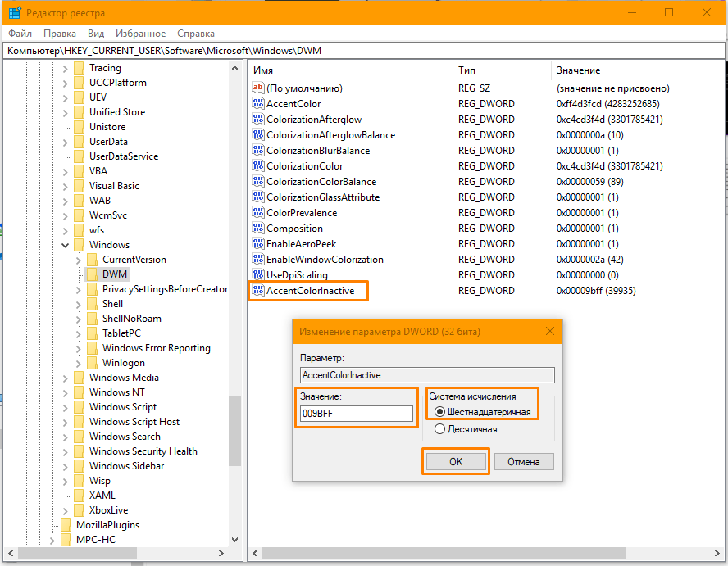Expand the MPC-HC tree node

click(x=52, y=540)
